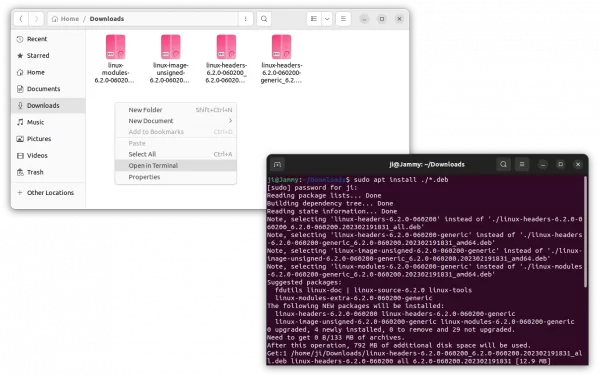Open Videos in the sidebar

(x=48, y=156)
